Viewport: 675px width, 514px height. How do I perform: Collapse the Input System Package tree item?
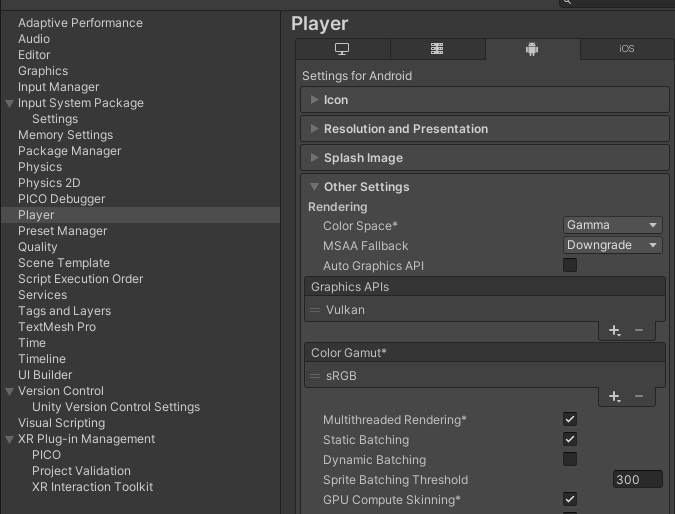click(x=9, y=103)
